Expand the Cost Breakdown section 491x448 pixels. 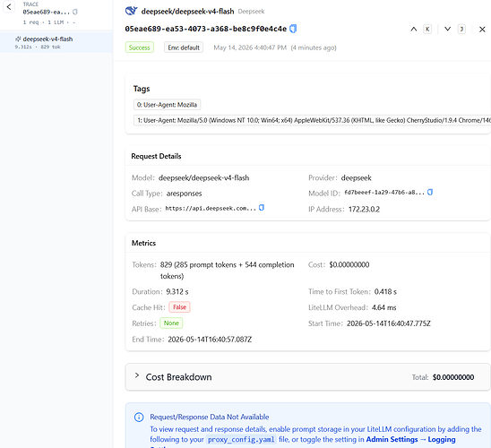[137, 375]
